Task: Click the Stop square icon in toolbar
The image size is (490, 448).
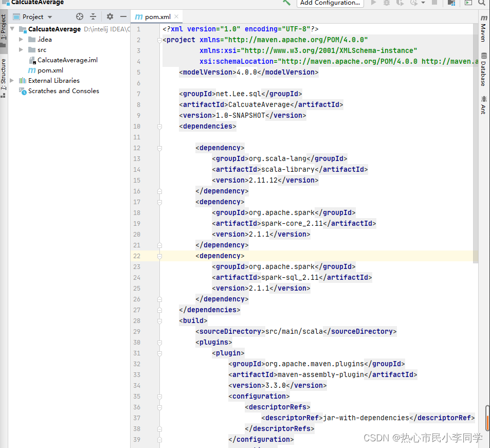Action: pos(434,3)
